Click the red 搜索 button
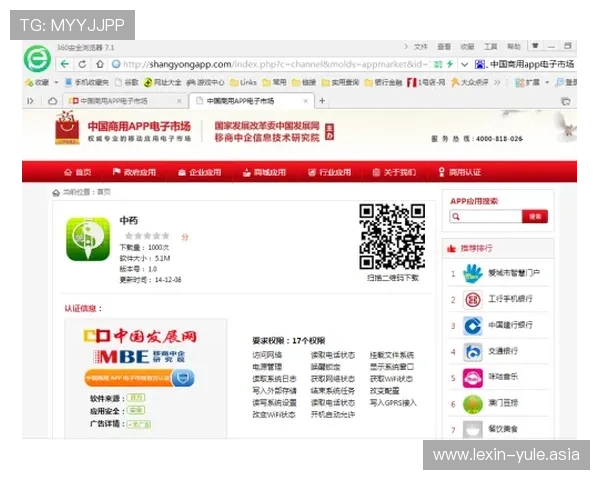This screenshot has width=600, height=480. [x=535, y=217]
